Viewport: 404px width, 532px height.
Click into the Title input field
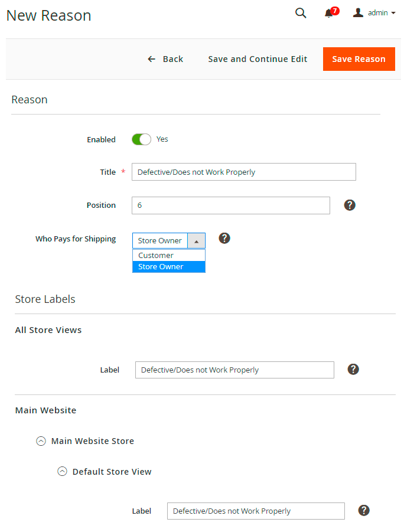(243, 172)
